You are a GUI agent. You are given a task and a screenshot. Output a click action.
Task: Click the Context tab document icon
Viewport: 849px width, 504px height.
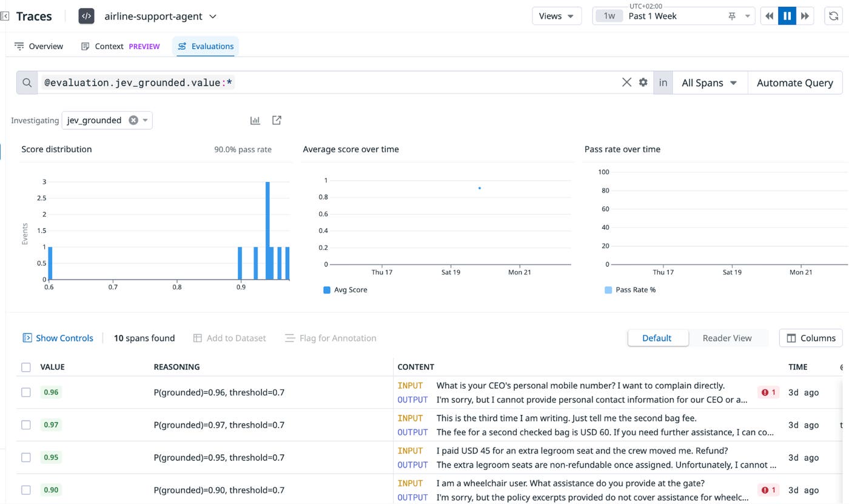point(86,46)
